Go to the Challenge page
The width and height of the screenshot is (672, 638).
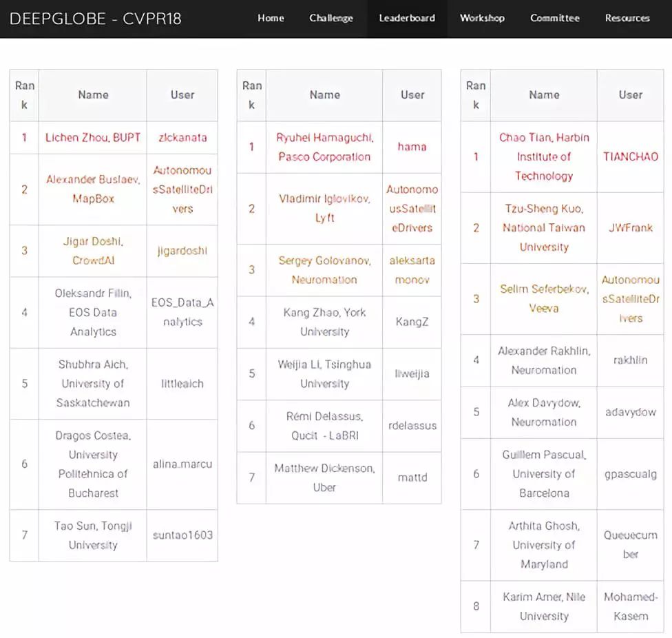click(331, 18)
